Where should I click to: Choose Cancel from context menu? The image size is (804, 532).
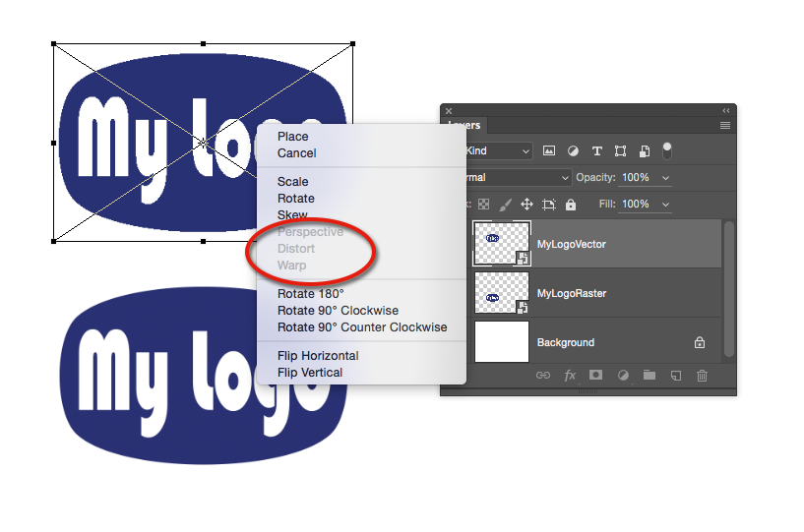[296, 153]
